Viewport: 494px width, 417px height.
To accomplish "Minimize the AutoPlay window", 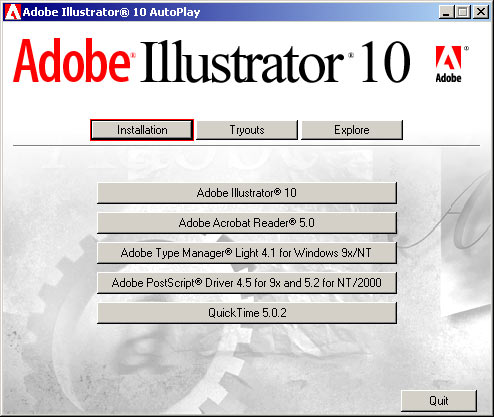I will (446, 12).
